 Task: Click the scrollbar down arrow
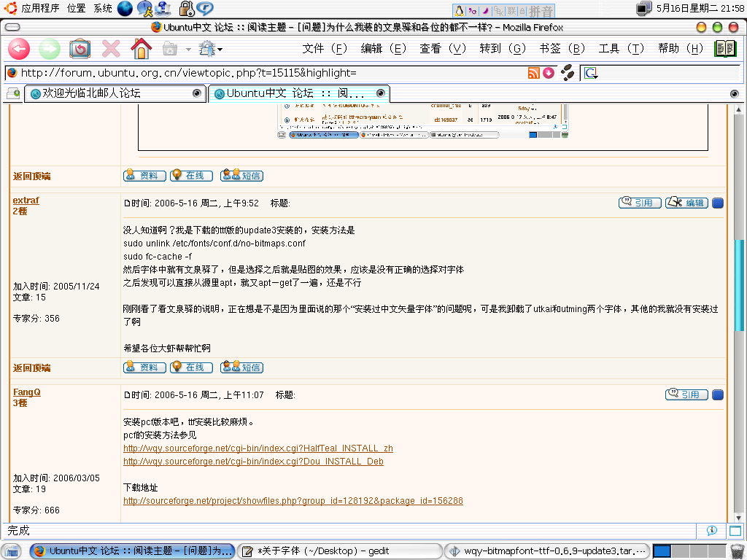(x=738, y=518)
